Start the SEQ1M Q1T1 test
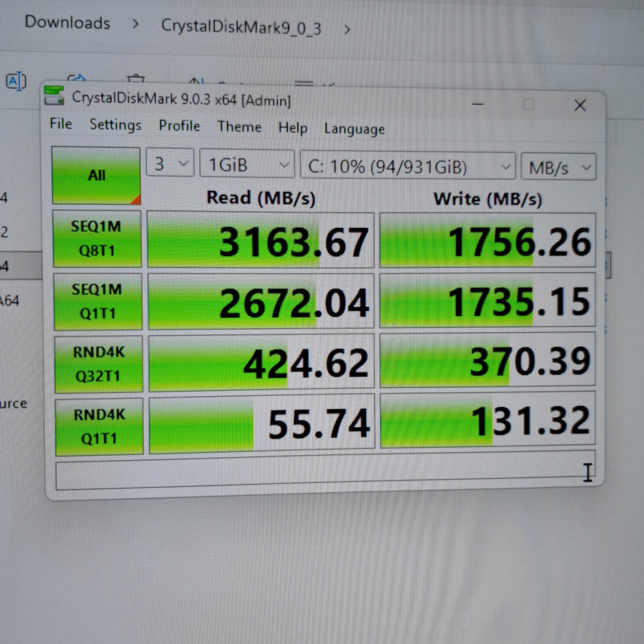This screenshot has height=644, width=644. tap(98, 301)
